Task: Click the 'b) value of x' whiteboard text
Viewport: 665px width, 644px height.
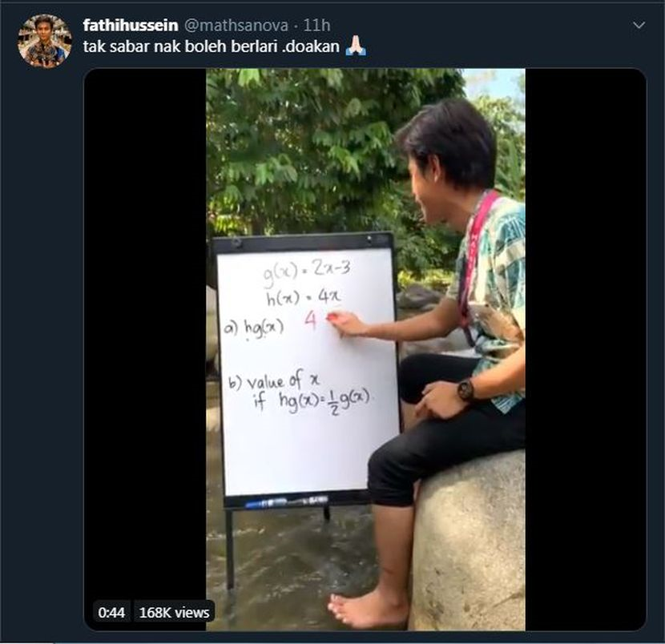Action: pyautogui.click(x=274, y=380)
